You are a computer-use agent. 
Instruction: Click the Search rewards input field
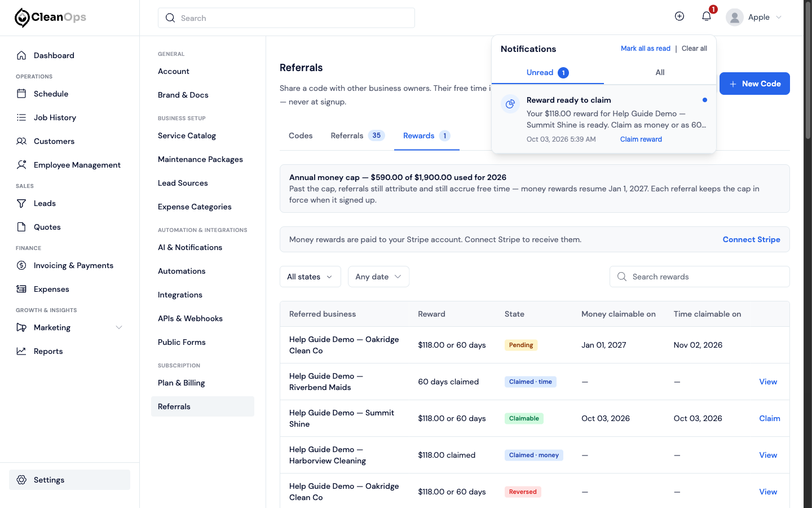[x=700, y=277]
